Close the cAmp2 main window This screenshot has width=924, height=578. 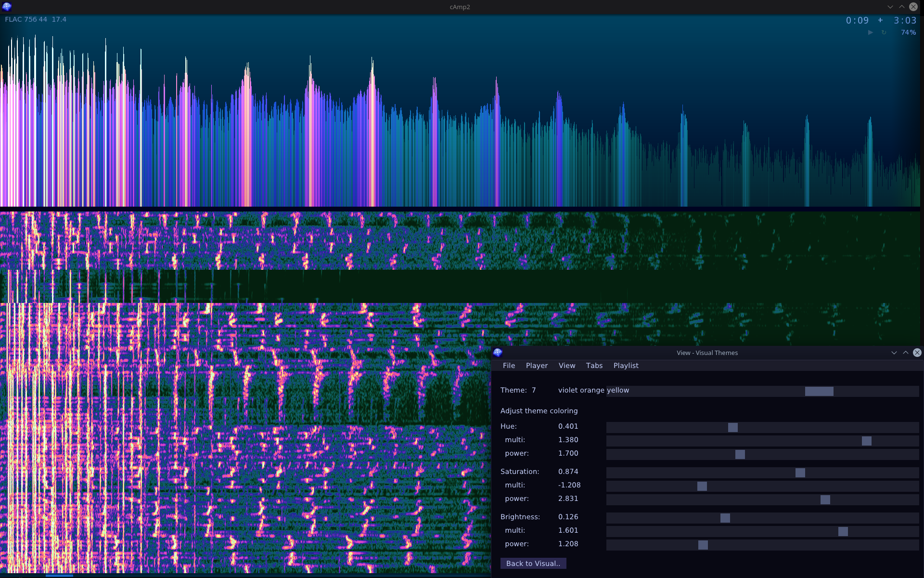point(913,7)
